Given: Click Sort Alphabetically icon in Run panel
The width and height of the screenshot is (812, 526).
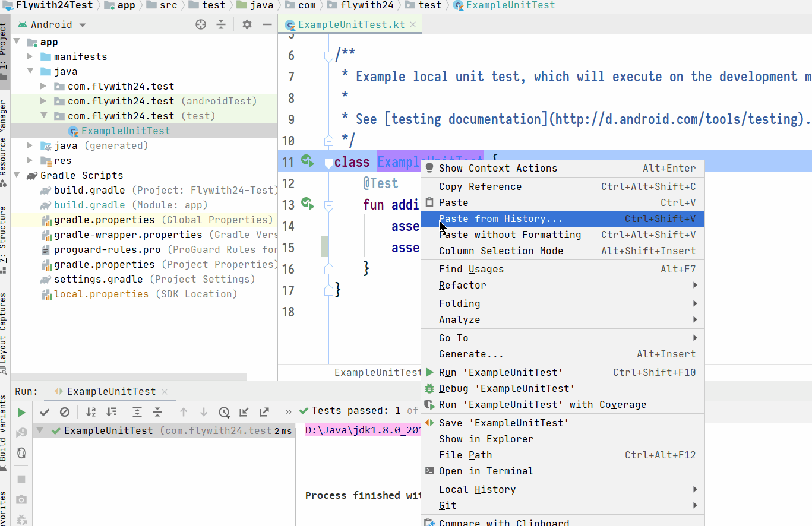Looking at the screenshot, I should 91,412.
